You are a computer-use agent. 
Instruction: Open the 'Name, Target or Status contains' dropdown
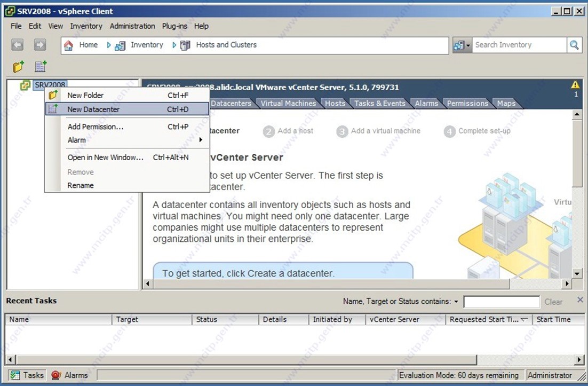(x=456, y=302)
